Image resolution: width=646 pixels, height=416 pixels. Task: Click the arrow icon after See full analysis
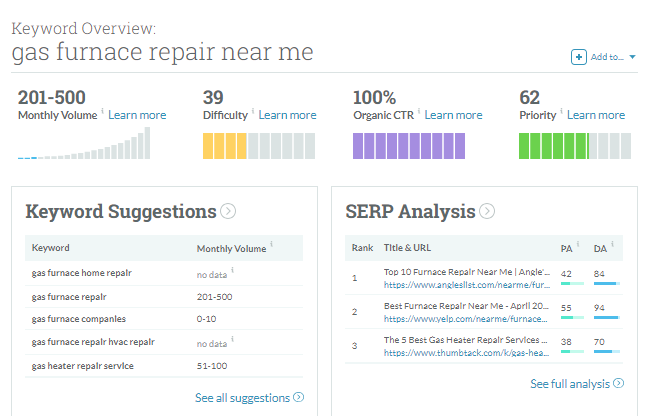(x=618, y=383)
